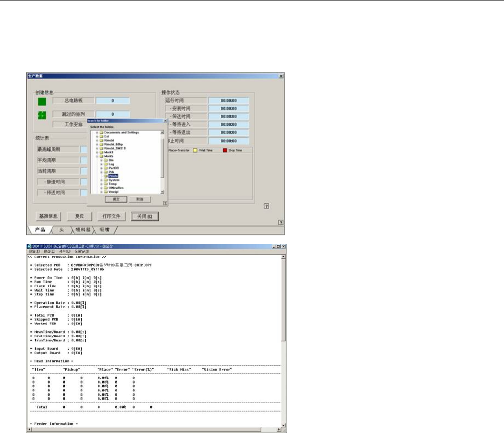Image resolution: width=504 pixels, height=433 pixels.
Task: Open the 서식(O) menu in Notepad
Action: (x=65, y=251)
